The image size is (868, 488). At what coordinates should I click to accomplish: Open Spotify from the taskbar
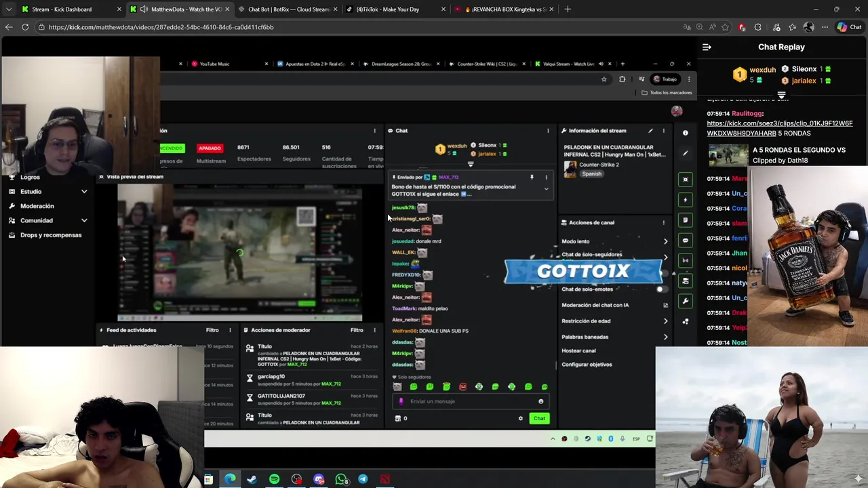pos(274,479)
